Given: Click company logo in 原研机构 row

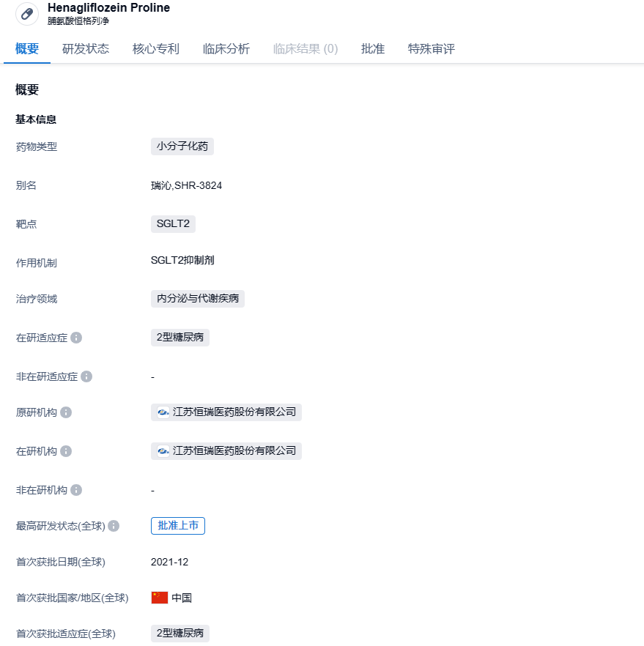Looking at the screenshot, I should [163, 412].
